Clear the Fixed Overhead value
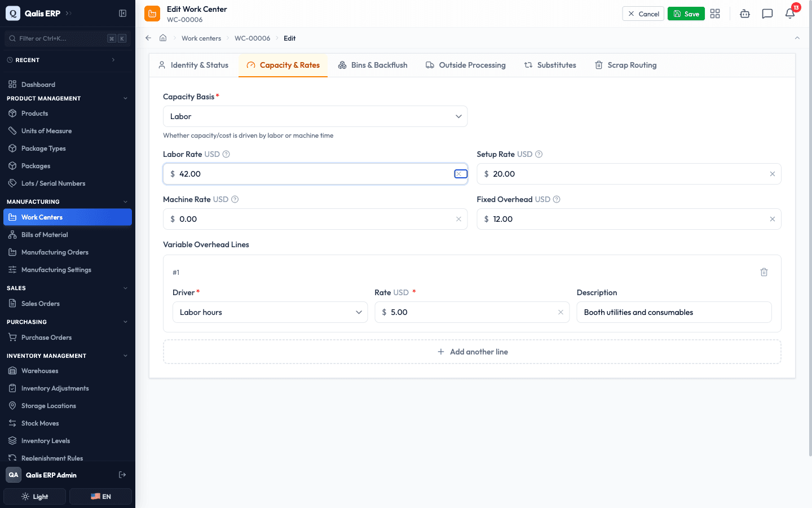The image size is (812, 508). tap(773, 219)
